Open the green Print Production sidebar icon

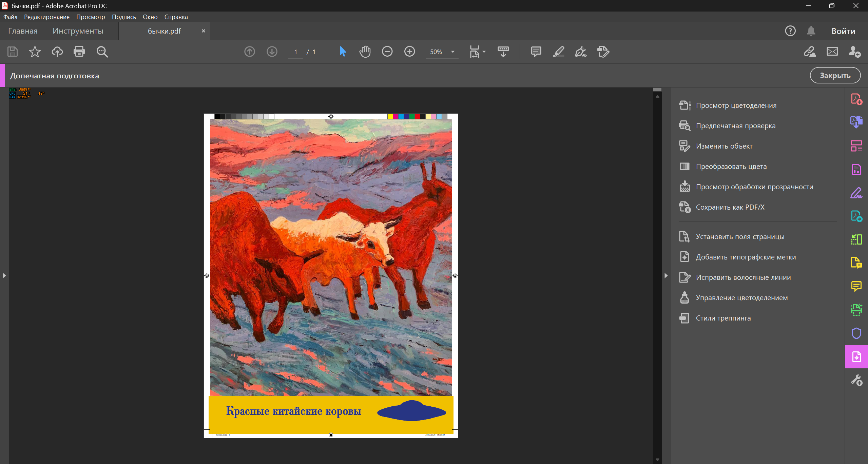pos(856,310)
